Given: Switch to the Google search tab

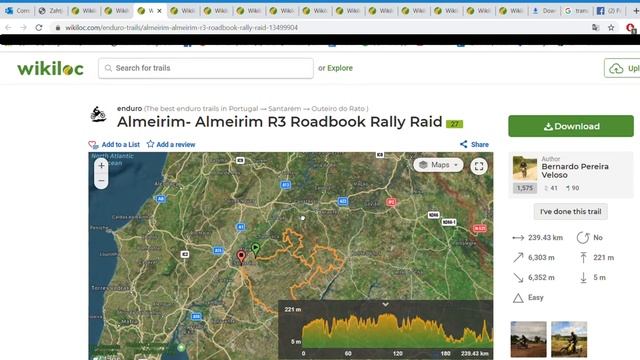Looking at the screenshot, I should pyautogui.click(x=576, y=11).
